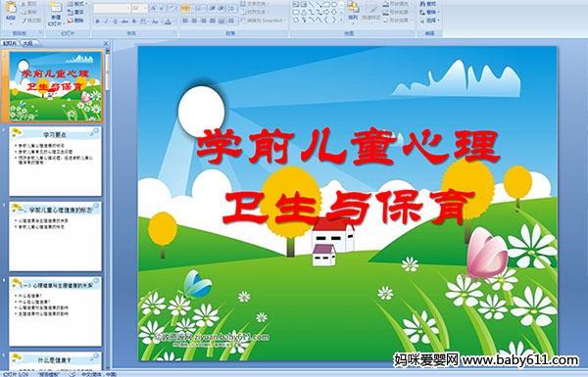Toggle Strikethrough formatting

point(124,22)
